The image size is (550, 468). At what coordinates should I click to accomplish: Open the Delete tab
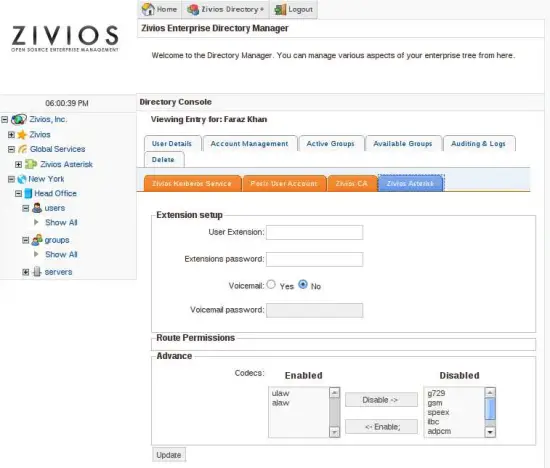click(163, 160)
